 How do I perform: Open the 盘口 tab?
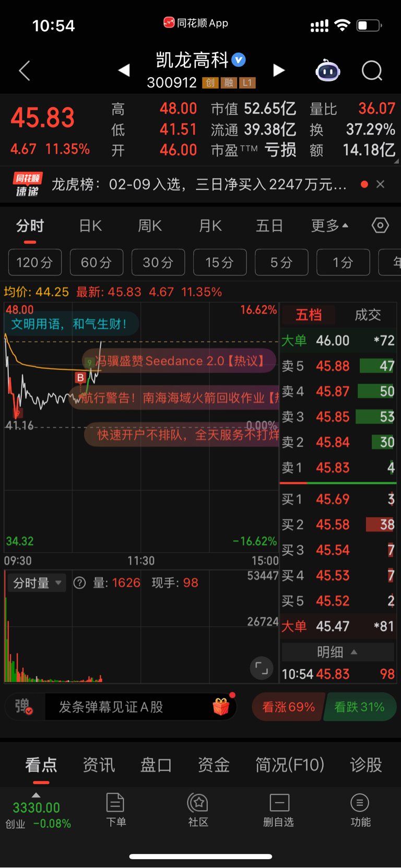coord(156,765)
